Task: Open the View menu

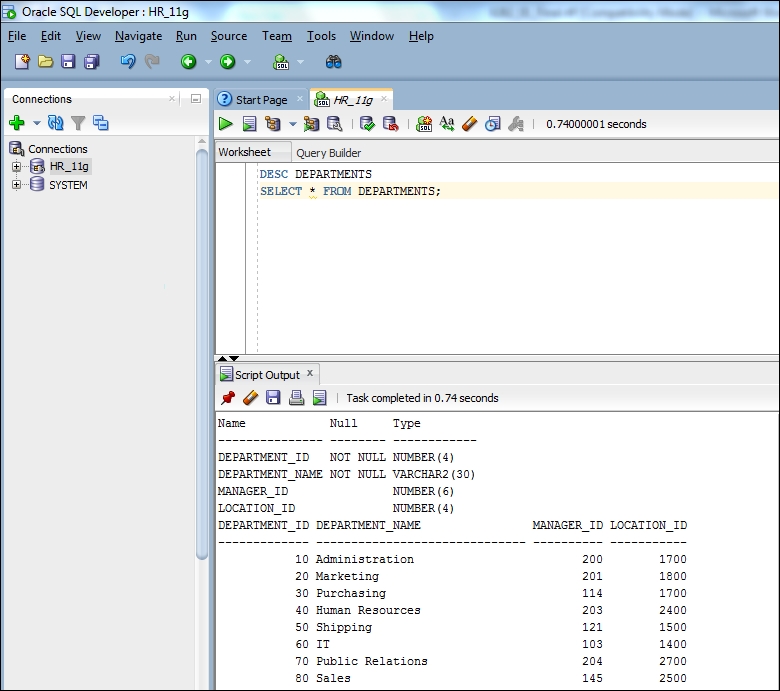Action: 88,36
